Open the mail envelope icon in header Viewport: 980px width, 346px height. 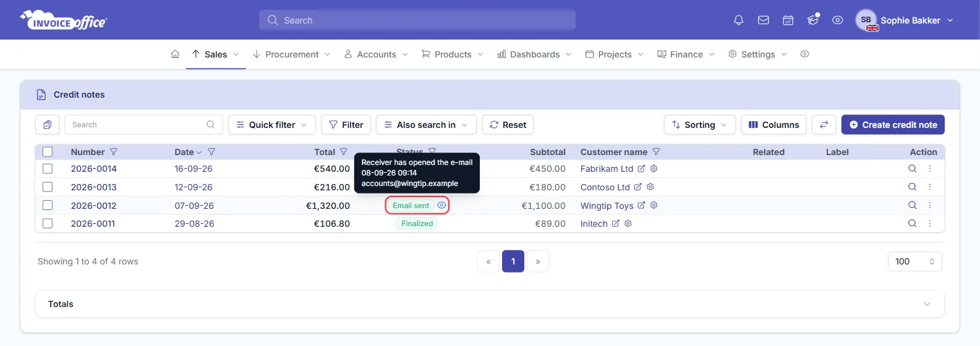(764, 20)
